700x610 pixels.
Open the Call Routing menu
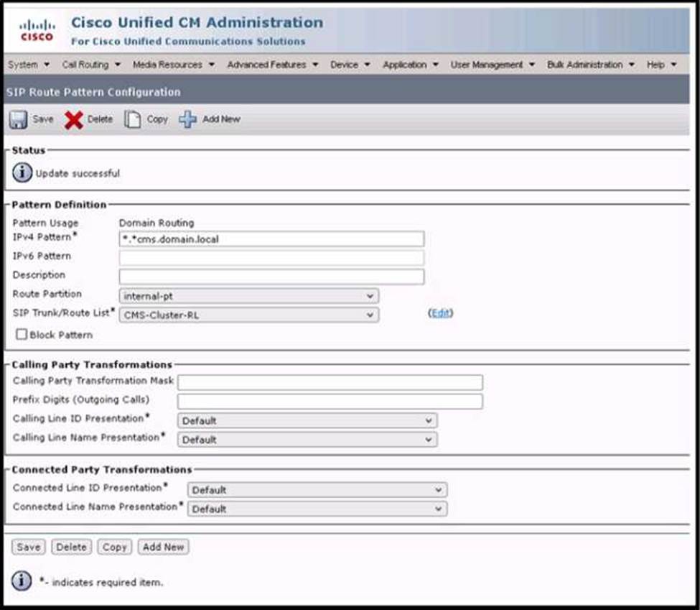point(91,65)
